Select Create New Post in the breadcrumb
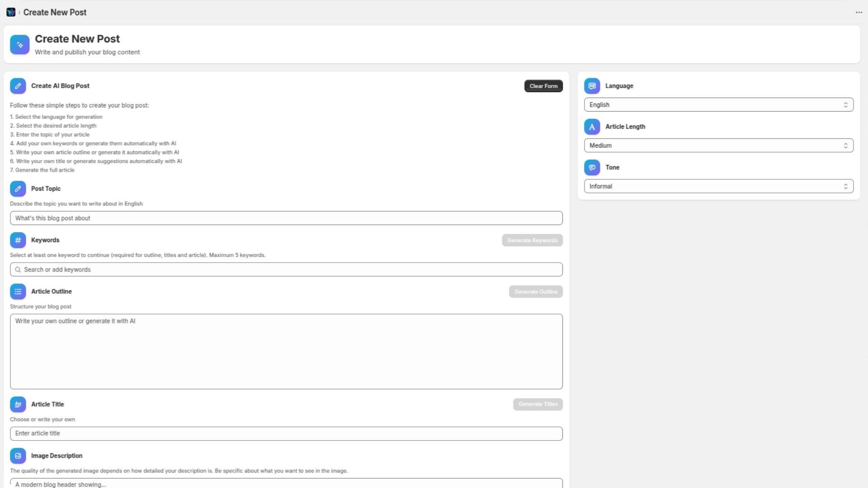 55,12
